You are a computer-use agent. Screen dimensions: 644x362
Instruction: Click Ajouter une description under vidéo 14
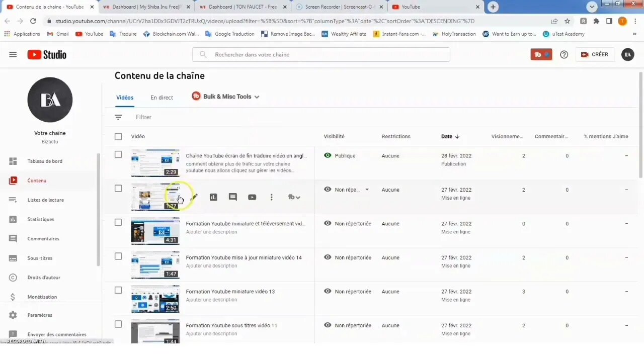[211, 266]
